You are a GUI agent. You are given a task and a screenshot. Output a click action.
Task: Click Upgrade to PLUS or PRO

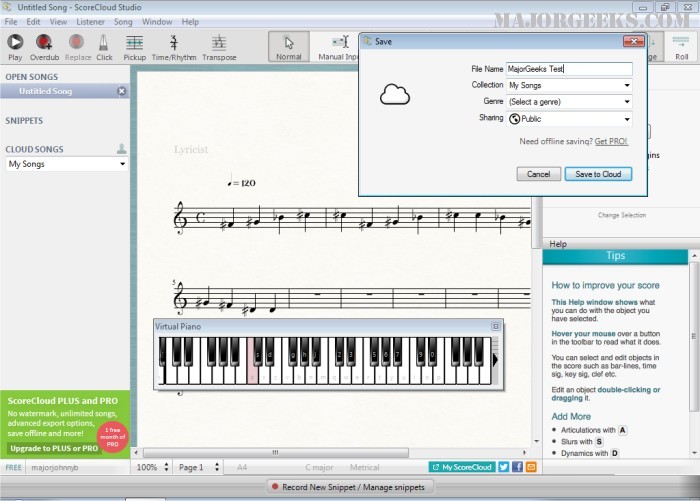(54, 448)
